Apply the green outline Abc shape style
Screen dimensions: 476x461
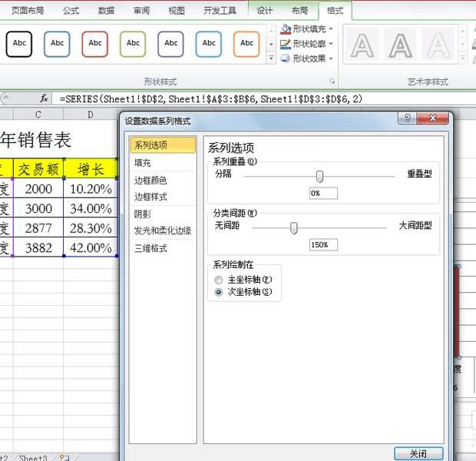(133, 44)
